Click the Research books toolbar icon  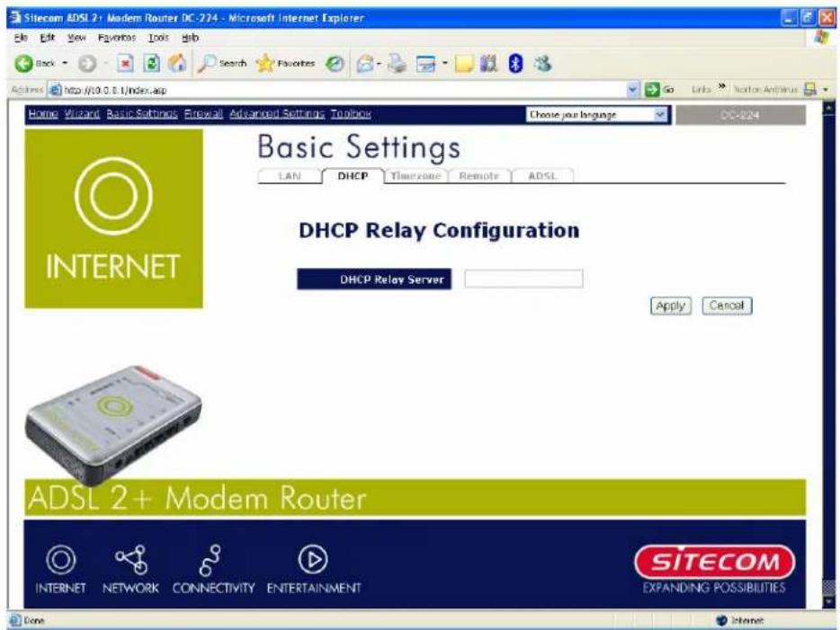pos(488,64)
